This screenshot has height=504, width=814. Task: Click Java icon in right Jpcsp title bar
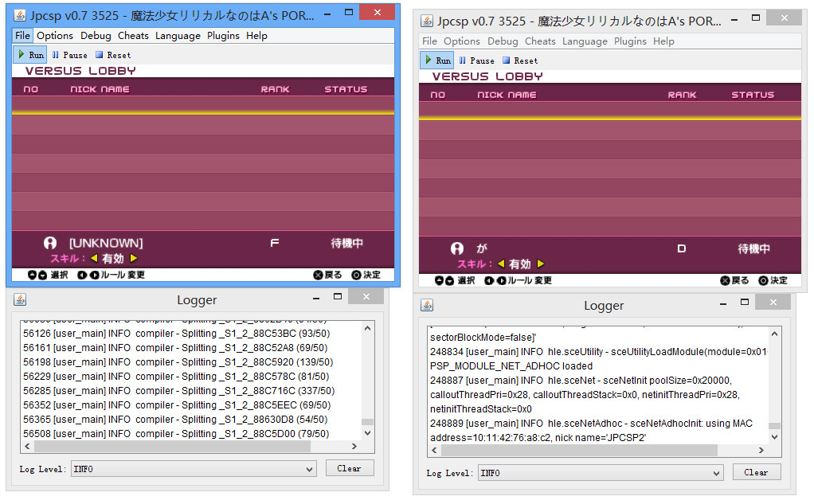click(x=427, y=21)
